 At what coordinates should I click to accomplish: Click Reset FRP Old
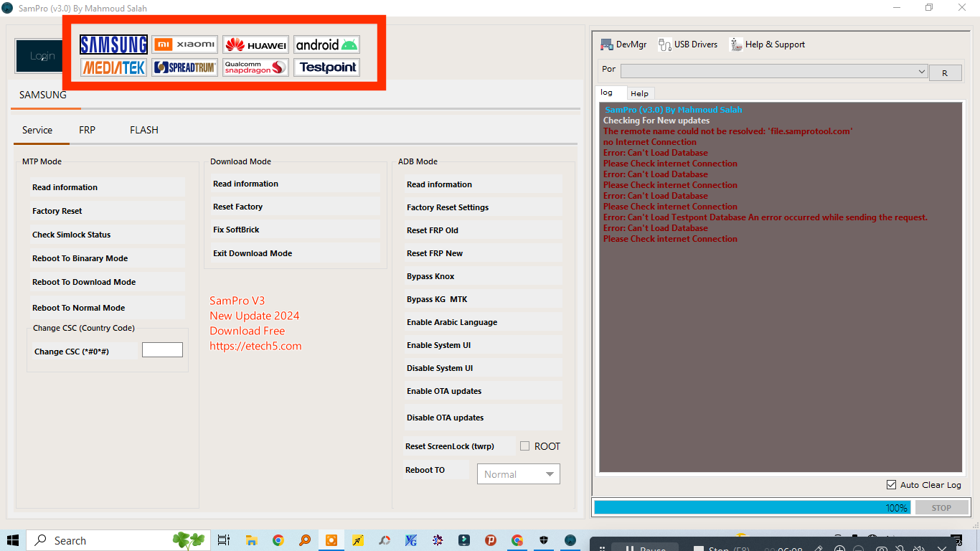[482, 230]
